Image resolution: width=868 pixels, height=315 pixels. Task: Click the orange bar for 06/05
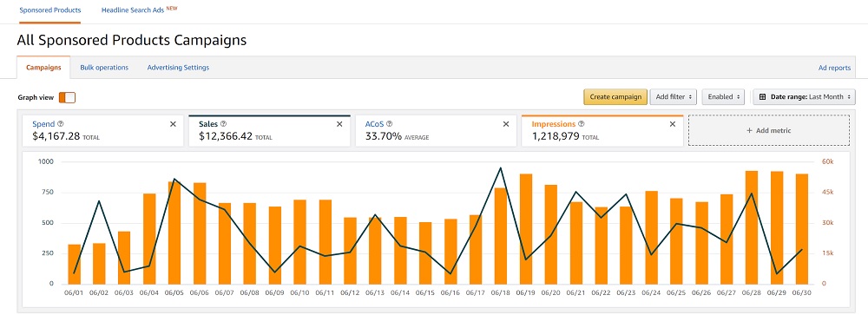(x=174, y=233)
